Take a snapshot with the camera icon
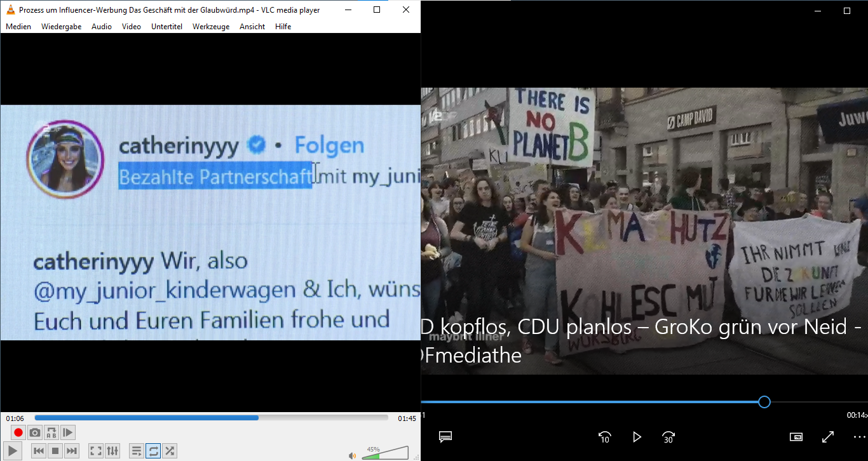Screen dimensions: 868x461 (x=35, y=432)
